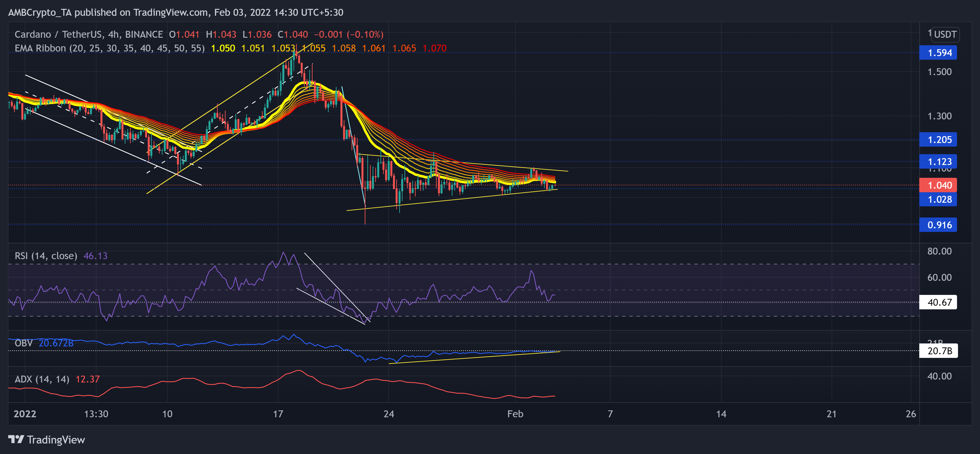Click the RSI 40.67 value label
The width and height of the screenshot is (980, 454).
point(938,302)
